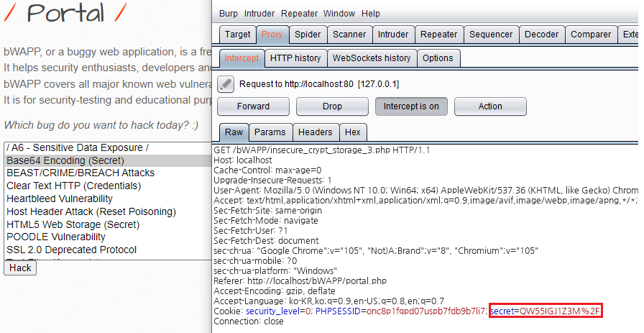644x333 pixels.
Task: Open the Action menu button
Action: [x=490, y=106]
